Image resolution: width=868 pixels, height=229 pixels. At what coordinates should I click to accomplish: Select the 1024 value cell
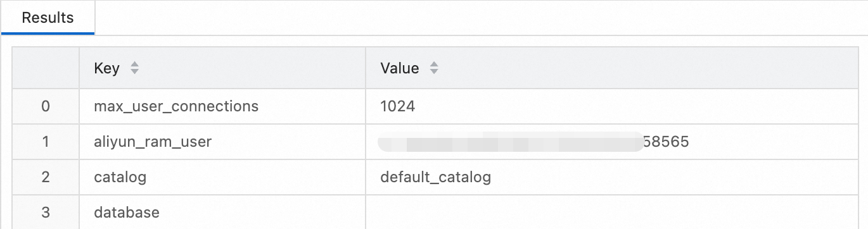click(614, 106)
